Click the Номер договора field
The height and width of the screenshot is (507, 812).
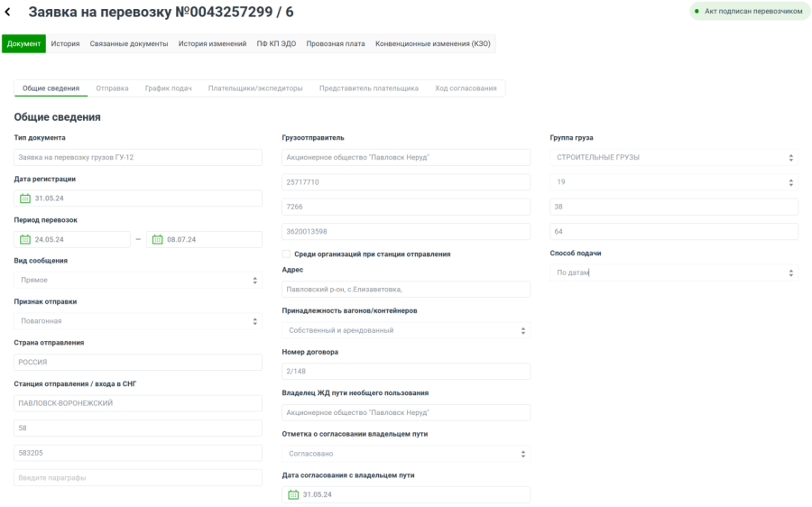coord(406,372)
